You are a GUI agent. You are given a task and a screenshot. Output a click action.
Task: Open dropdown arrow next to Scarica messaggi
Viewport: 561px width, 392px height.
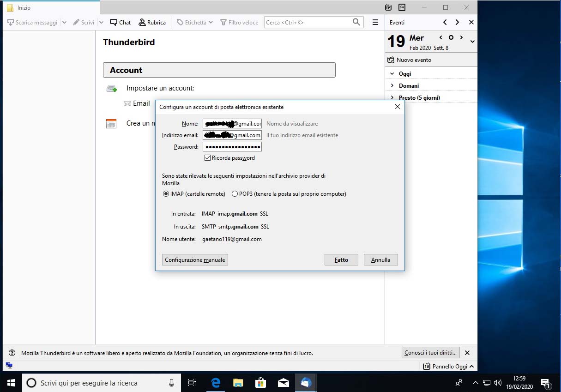tap(64, 22)
